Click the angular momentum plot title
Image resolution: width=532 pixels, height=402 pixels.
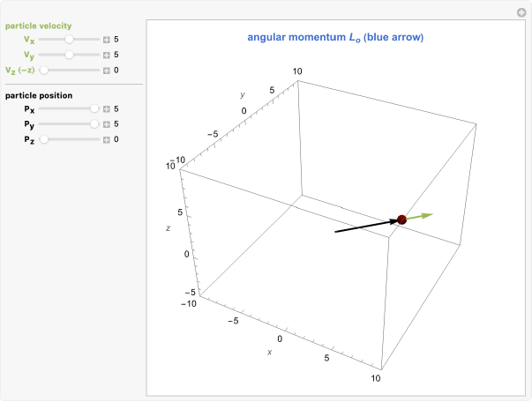pos(335,38)
